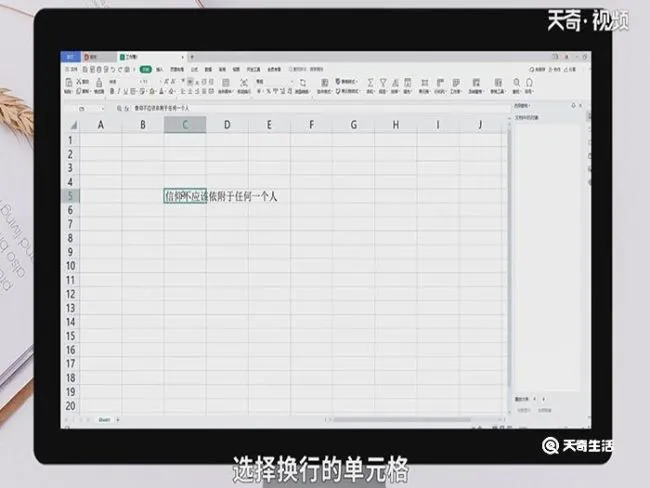Select row header 1
The height and width of the screenshot is (488, 650).
70,140
